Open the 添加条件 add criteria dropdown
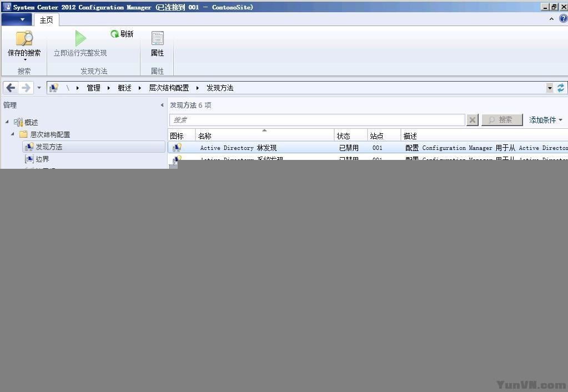The width and height of the screenshot is (568, 392). [546, 120]
